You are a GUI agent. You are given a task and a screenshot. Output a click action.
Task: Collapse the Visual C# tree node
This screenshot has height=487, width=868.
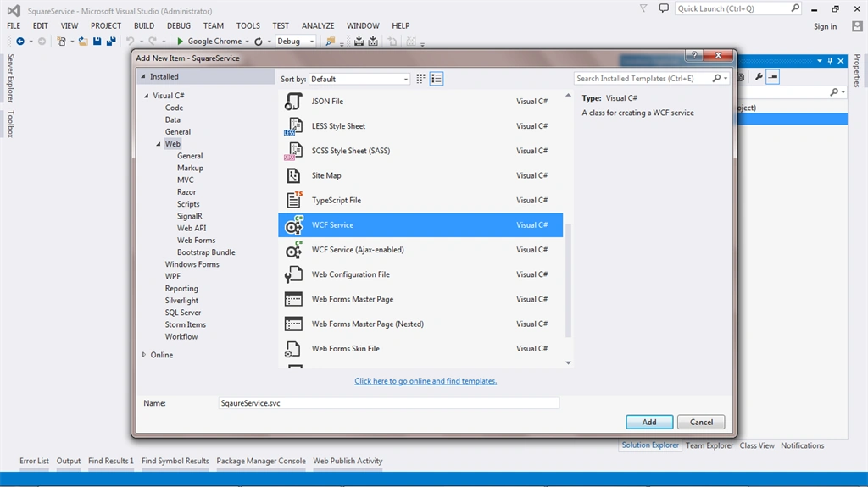coord(146,96)
